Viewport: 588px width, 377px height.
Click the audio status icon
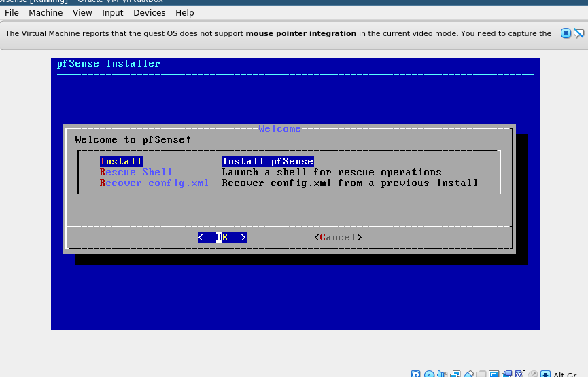[x=442, y=374]
